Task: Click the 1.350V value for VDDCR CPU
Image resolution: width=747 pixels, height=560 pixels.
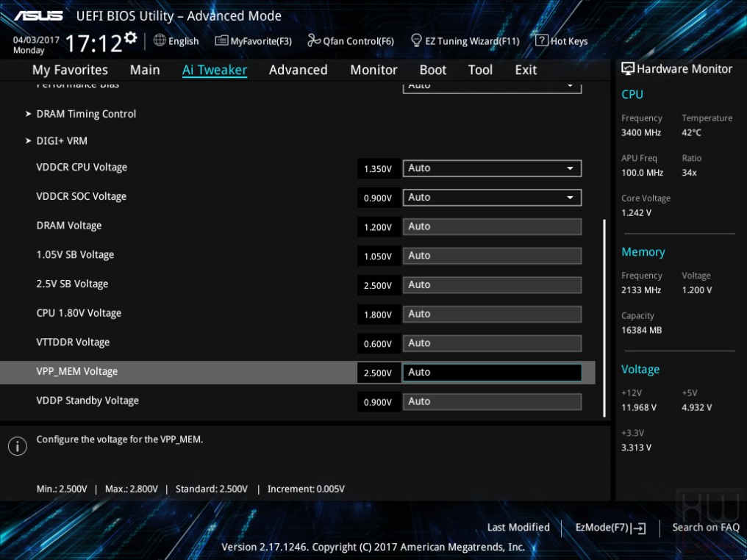Action: pos(378,168)
